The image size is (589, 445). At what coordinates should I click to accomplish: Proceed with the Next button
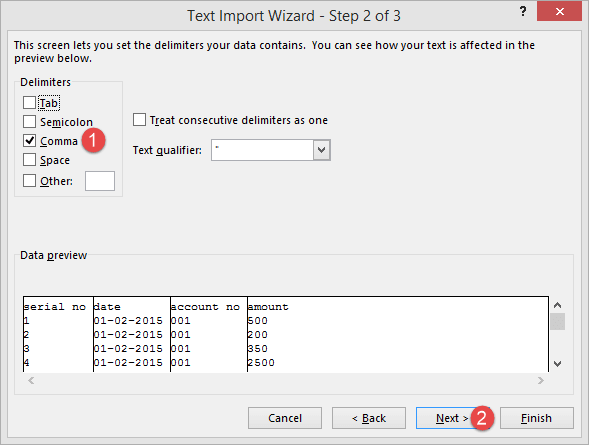click(x=452, y=418)
